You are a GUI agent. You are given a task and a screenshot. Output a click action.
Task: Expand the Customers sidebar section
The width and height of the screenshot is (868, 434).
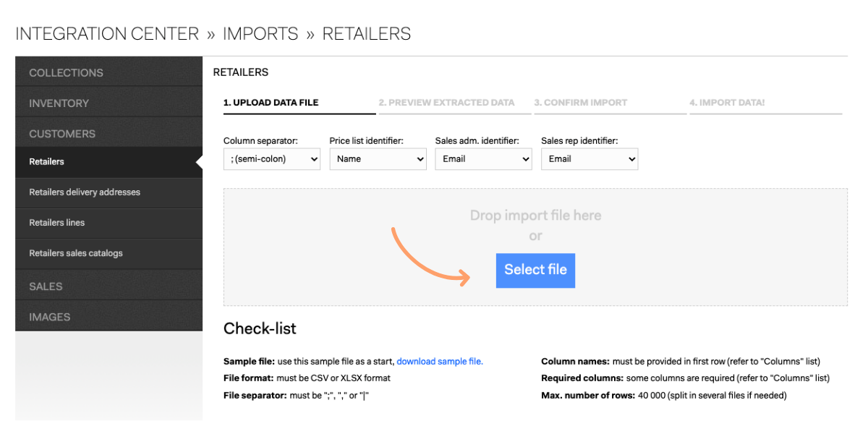click(x=109, y=133)
